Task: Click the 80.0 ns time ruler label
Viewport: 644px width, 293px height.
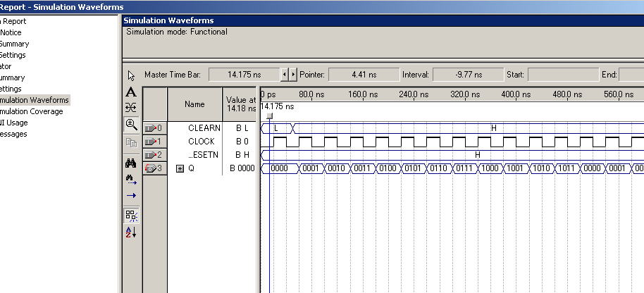Action: (311, 94)
